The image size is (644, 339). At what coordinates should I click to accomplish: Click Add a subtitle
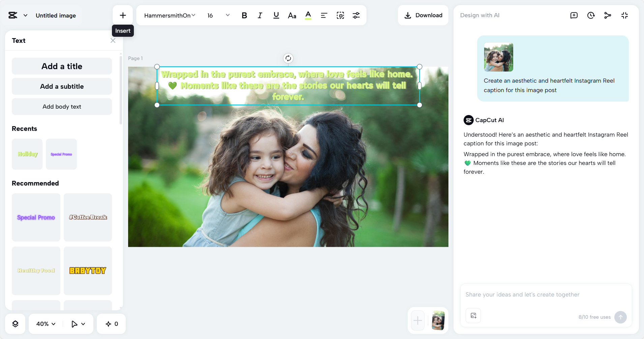tap(62, 86)
